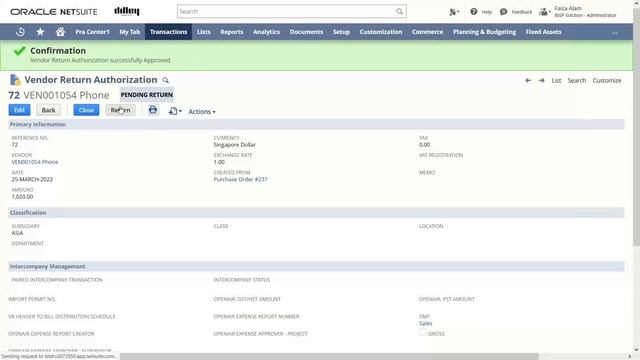This screenshot has height=360, width=640.
Task: Open the Setup menu
Action: [341, 32]
